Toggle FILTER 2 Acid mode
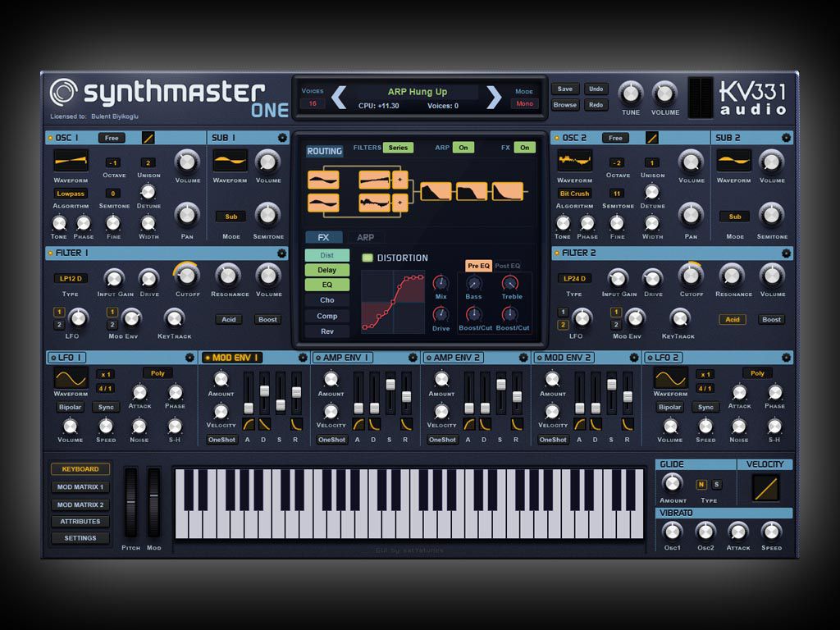 (733, 319)
